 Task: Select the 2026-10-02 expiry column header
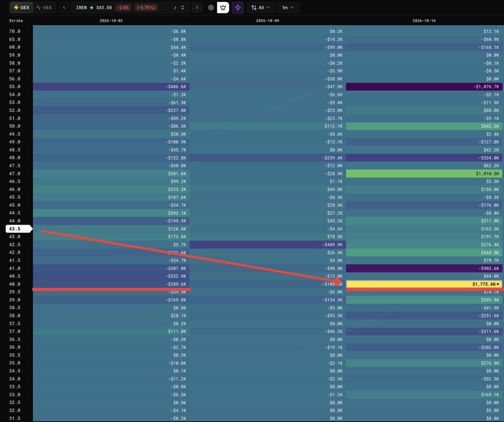(111, 21)
